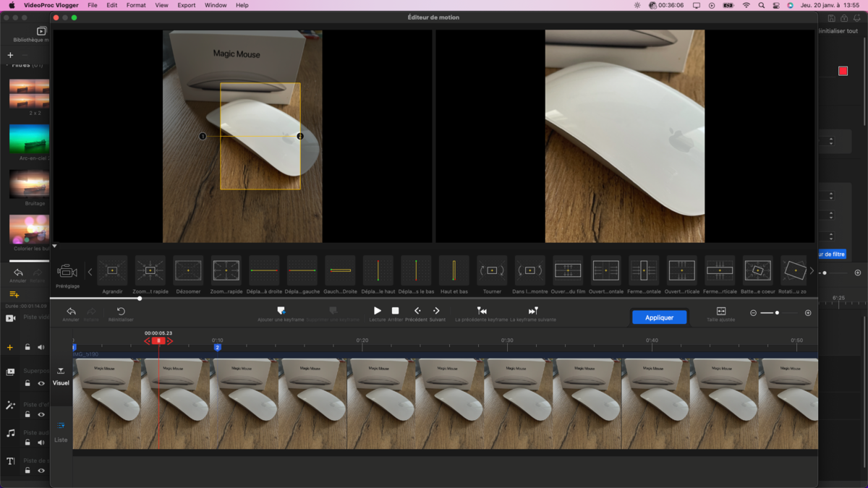Image resolution: width=868 pixels, height=488 pixels.
Task: Select keyframe marker 2 on timeline
Action: pos(217,348)
